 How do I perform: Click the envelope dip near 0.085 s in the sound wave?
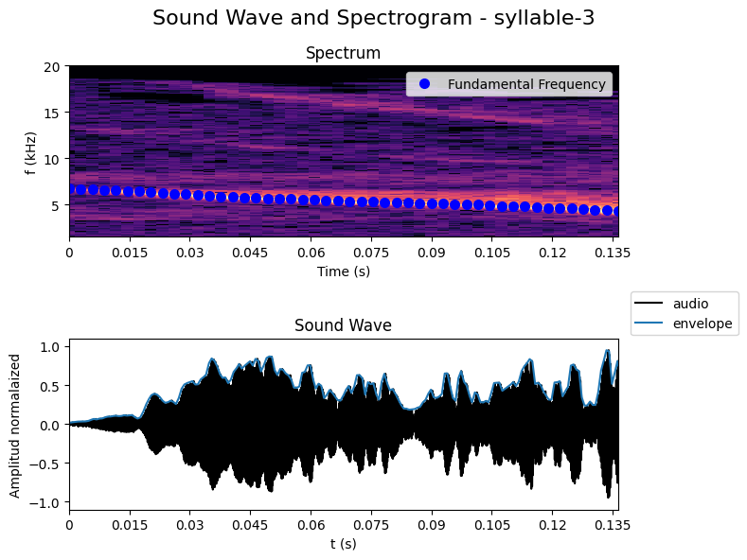point(411,408)
